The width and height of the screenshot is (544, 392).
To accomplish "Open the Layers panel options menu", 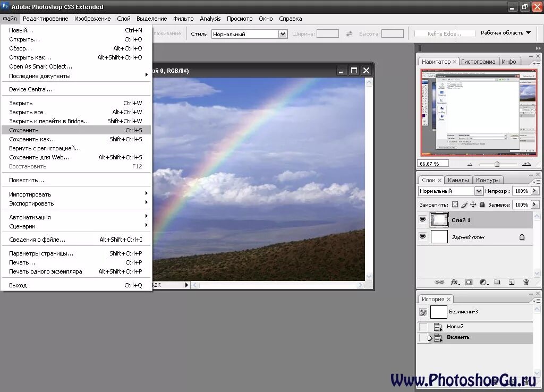I will click(537, 182).
